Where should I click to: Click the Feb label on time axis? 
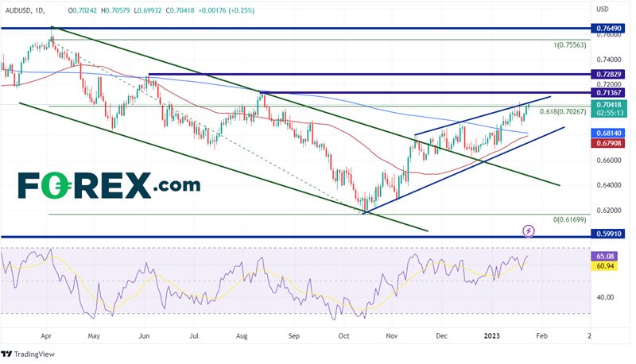click(541, 336)
